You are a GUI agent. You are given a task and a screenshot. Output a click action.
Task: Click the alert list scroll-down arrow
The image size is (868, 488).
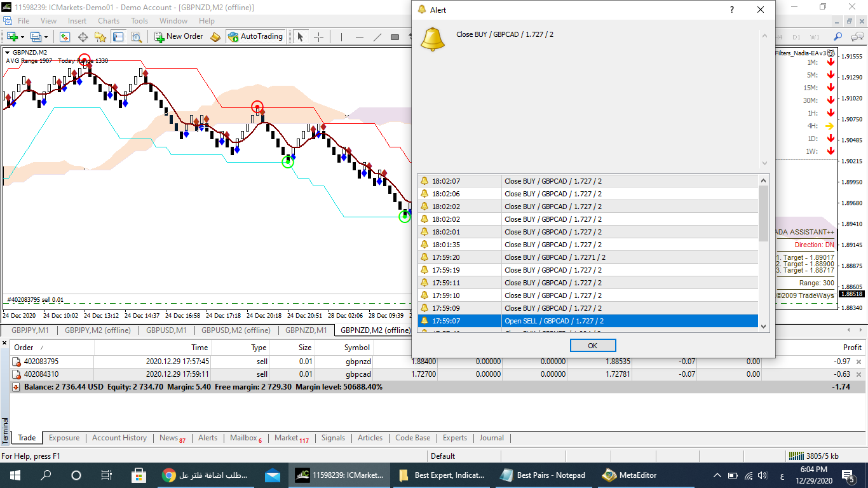tap(764, 327)
